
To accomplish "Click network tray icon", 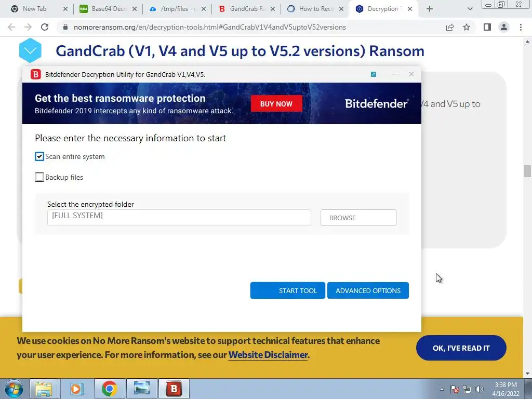I will (x=467, y=389).
